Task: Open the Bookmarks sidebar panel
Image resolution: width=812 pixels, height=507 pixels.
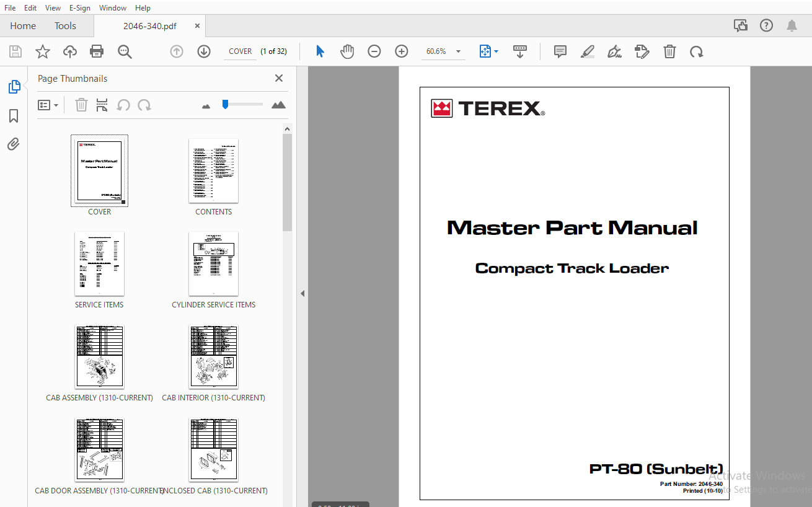Action: point(14,116)
